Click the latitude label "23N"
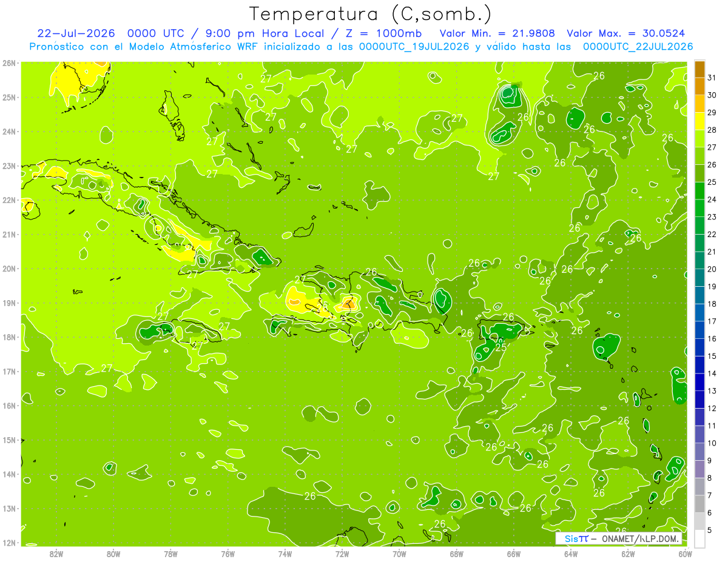728x562 pixels. coord(9,166)
